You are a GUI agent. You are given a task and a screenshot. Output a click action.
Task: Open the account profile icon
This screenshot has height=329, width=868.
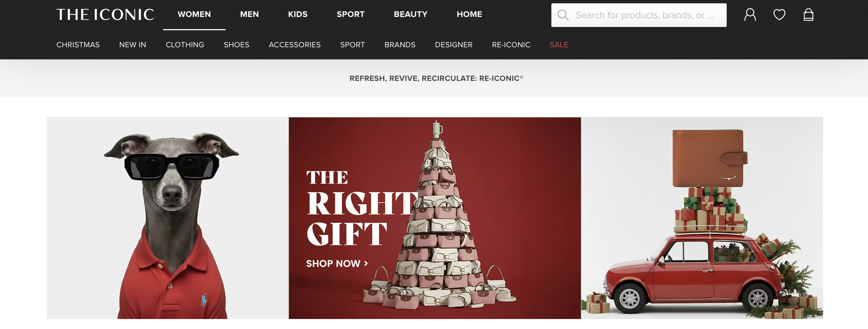pos(750,15)
